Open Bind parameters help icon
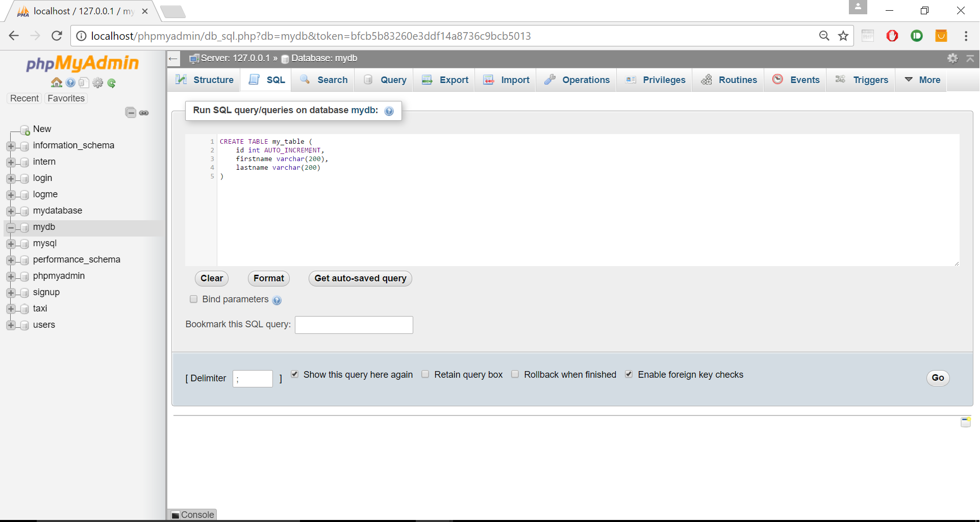Screen dimensions: 980x522 [277, 300]
